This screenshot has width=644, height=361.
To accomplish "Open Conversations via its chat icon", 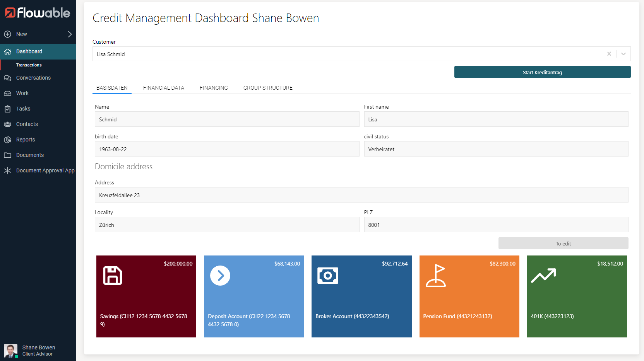I will click(x=7, y=78).
